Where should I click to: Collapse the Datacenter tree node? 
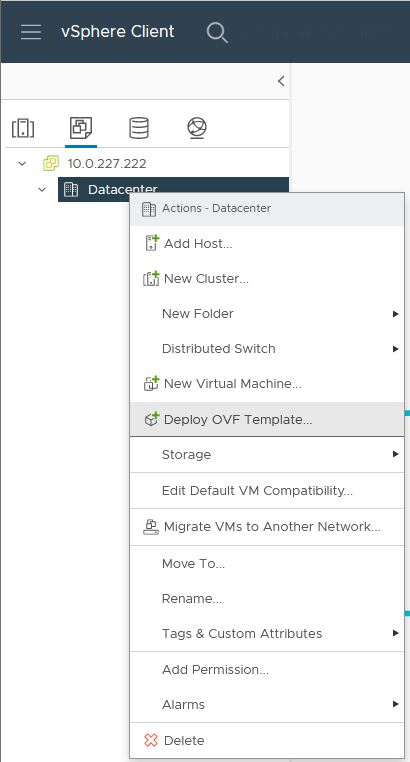pos(42,190)
